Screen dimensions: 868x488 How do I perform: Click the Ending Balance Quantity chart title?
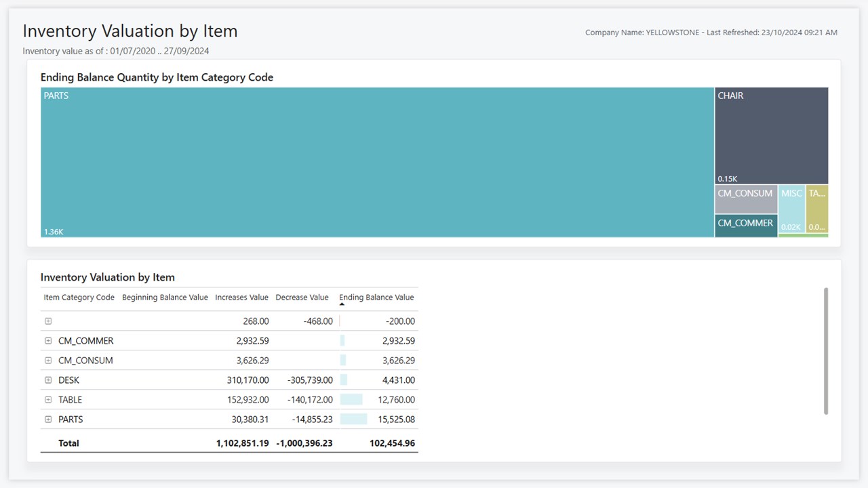click(x=157, y=77)
